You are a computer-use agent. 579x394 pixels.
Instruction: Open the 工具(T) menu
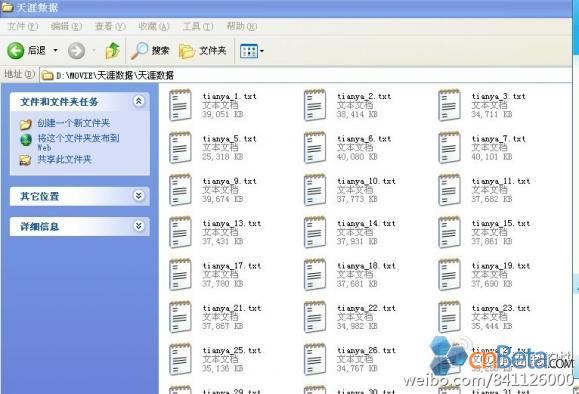click(x=198, y=26)
